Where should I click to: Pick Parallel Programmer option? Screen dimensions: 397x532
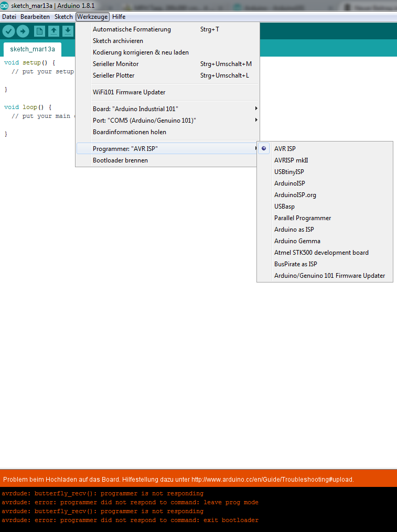pyautogui.click(x=325, y=218)
